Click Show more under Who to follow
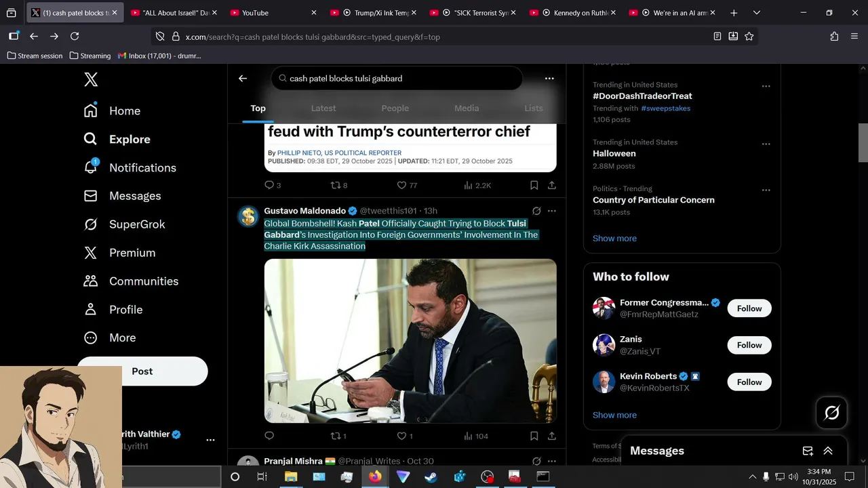This screenshot has height=488, width=868. coord(614,415)
